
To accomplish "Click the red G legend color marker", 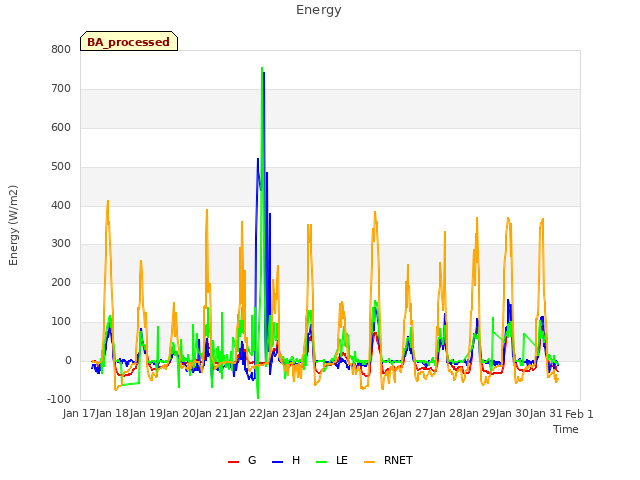I will point(233,462).
